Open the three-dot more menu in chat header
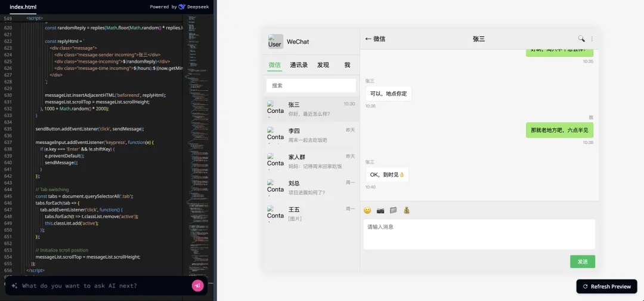 coord(592,39)
